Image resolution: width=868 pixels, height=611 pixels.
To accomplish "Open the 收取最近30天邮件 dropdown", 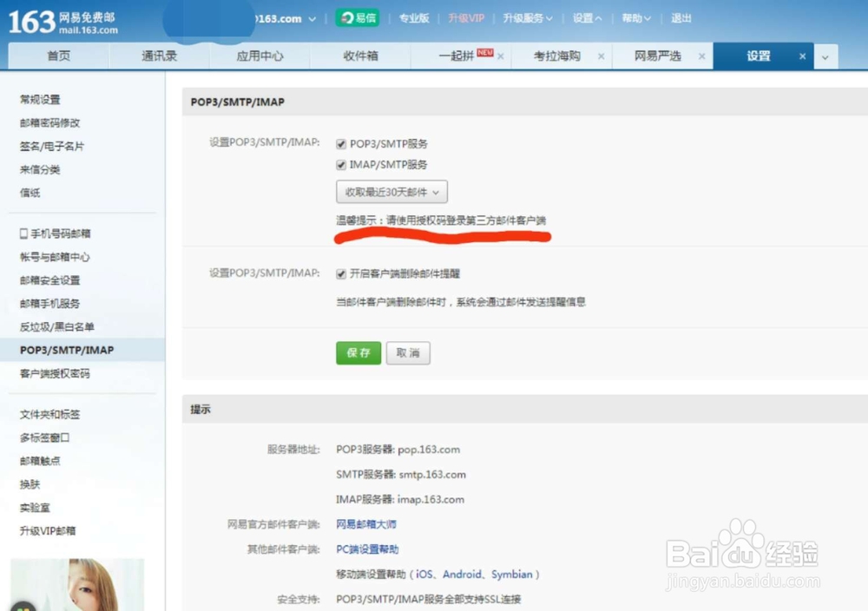I will click(x=391, y=192).
